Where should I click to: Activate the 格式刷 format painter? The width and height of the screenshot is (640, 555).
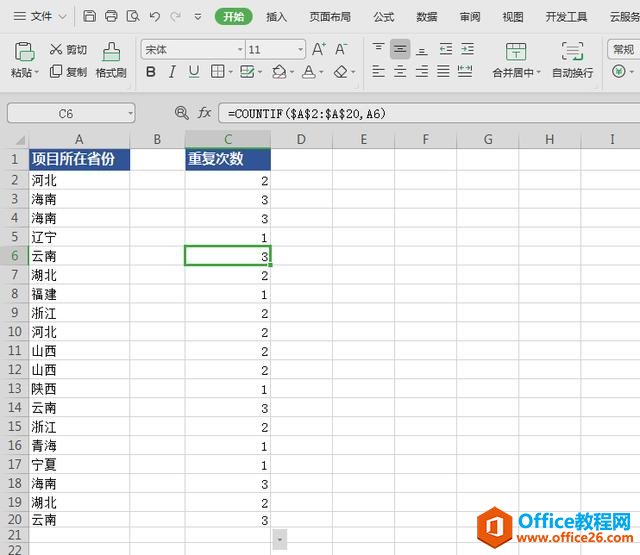tap(111, 60)
